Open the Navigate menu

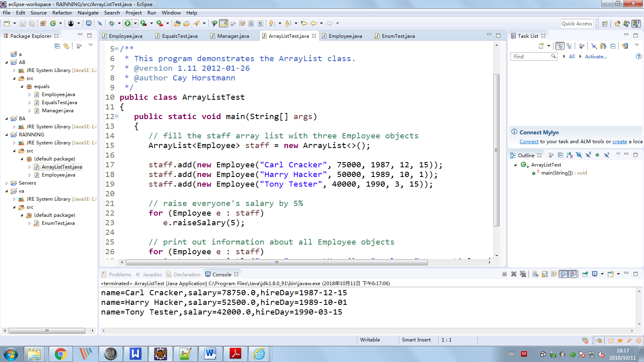[x=88, y=13]
